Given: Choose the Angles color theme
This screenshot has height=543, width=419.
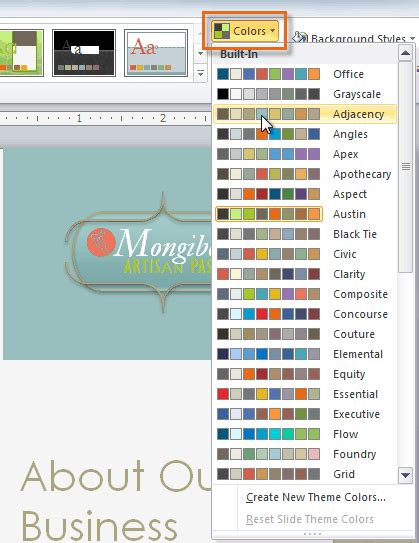Looking at the screenshot, I should [x=305, y=134].
